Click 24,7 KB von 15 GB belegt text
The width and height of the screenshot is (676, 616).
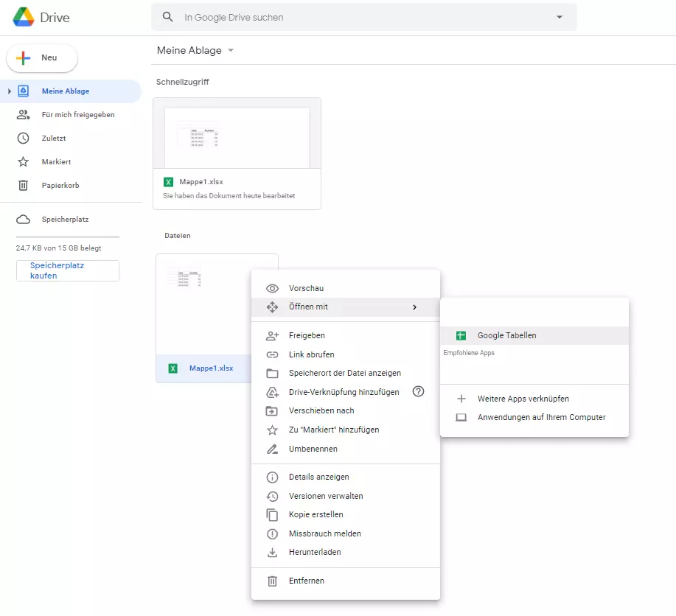[x=59, y=248]
